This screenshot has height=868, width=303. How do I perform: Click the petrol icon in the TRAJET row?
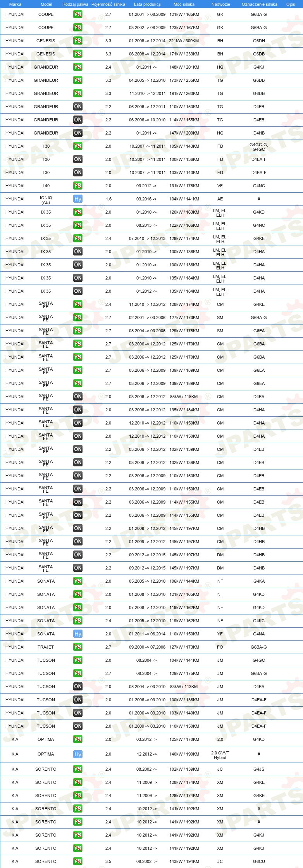tap(77, 647)
